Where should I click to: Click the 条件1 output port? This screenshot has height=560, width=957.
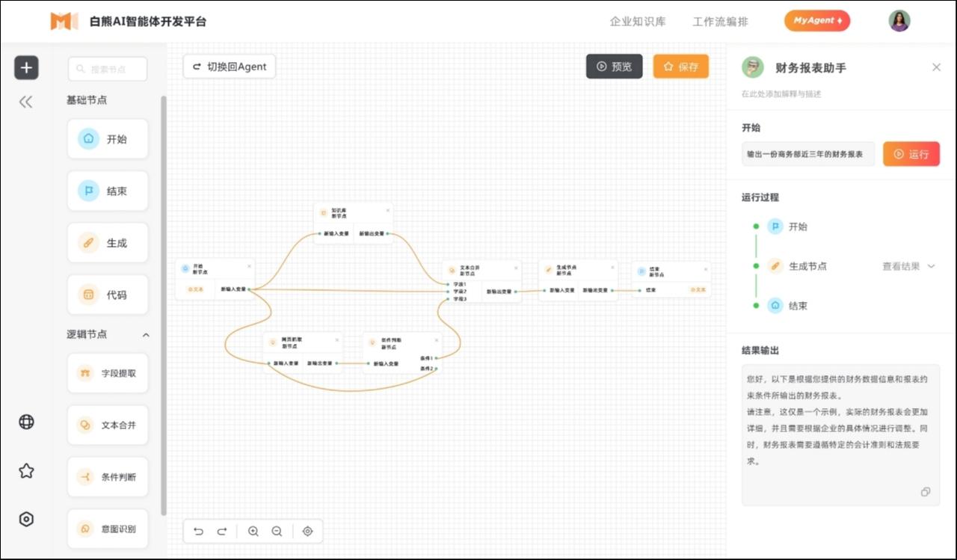coord(436,358)
